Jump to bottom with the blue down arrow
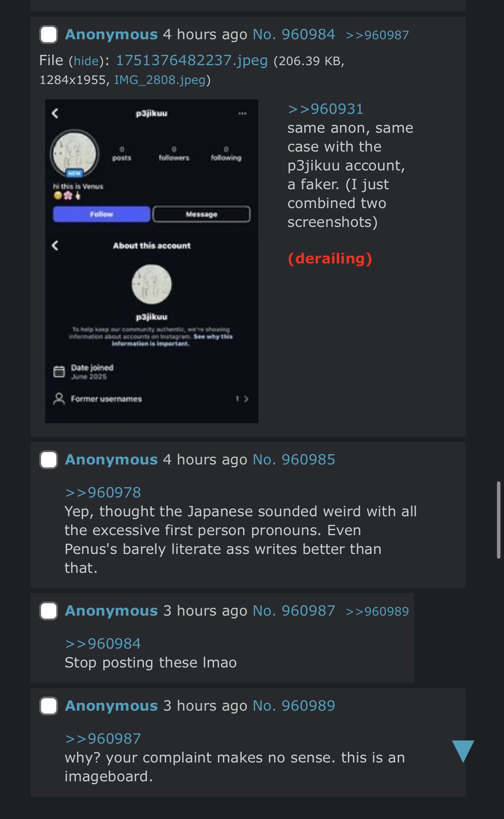The width and height of the screenshot is (504, 819). coord(463,751)
